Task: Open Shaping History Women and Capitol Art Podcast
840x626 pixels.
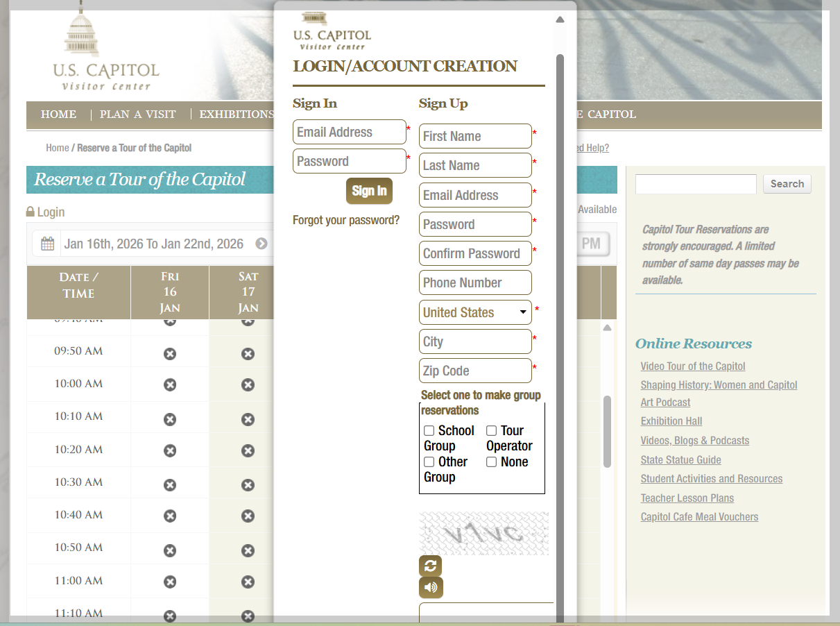Action: click(x=719, y=394)
